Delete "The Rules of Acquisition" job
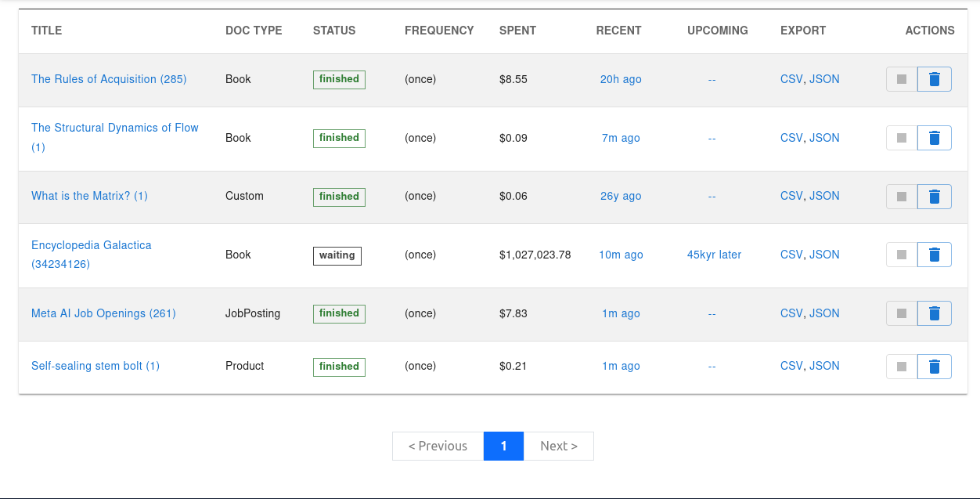980x499 pixels. (934, 78)
